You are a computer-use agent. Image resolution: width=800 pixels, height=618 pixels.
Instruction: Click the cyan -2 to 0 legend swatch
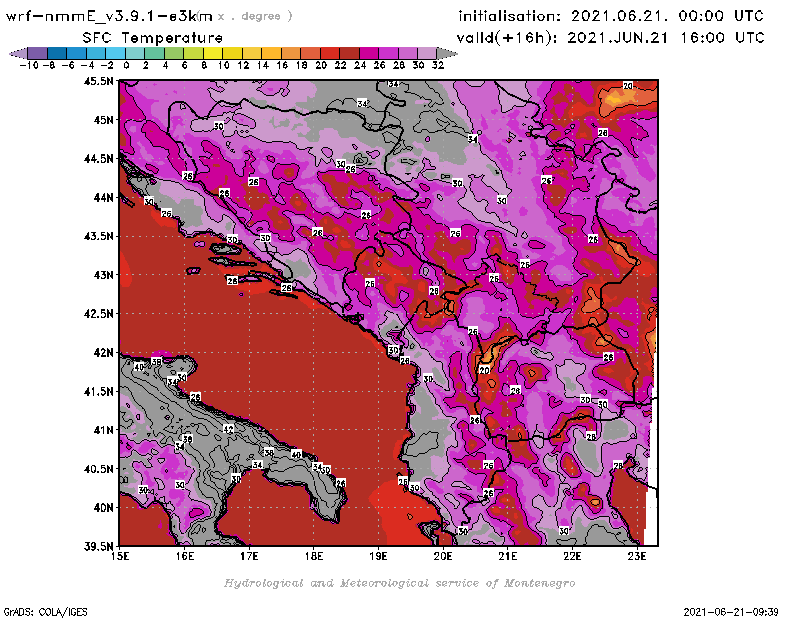pyautogui.click(x=115, y=53)
